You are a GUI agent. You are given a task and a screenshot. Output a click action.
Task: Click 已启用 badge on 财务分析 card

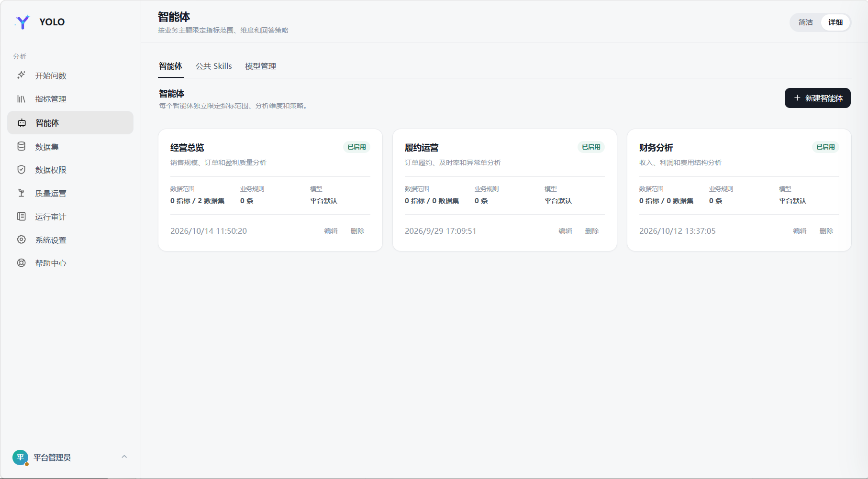tap(825, 147)
